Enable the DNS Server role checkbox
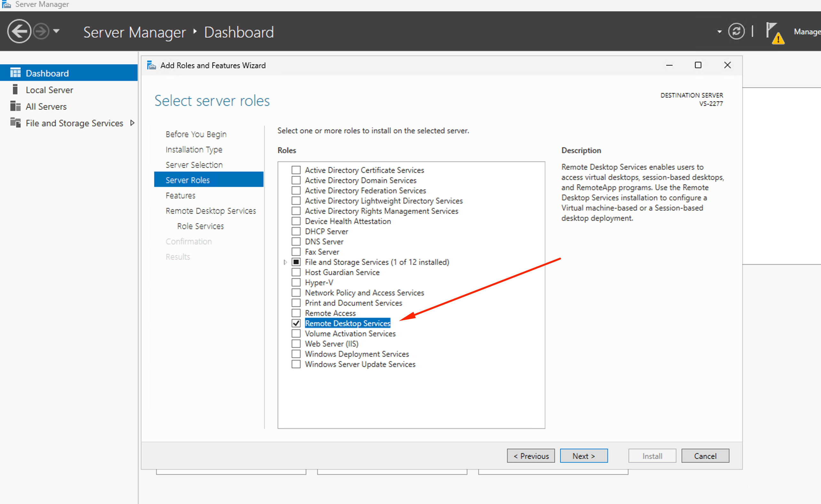Screen dimensions: 821x504 click(x=296, y=242)
